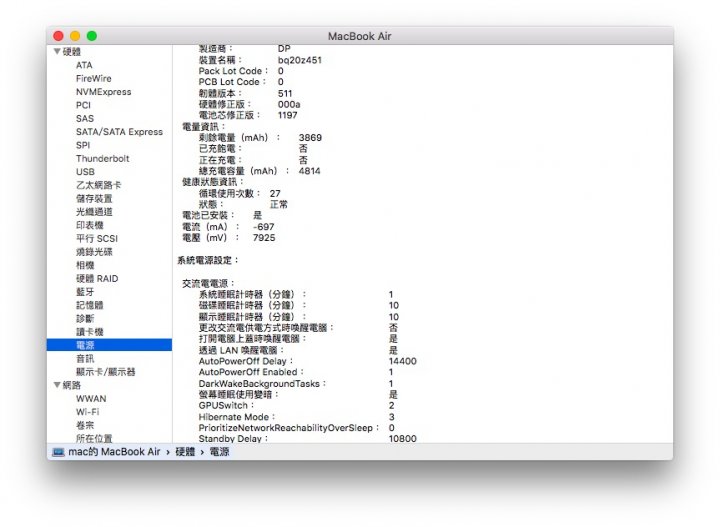The height and width of the screenshot is (527, 720).
Task: Select SPI in the sidebar
Action: point(83,145)
